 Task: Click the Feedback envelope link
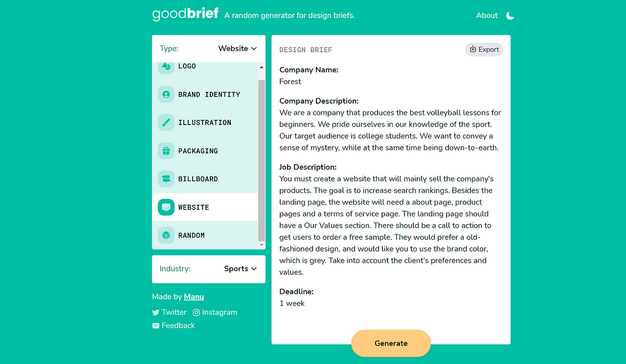[x=174, y=325]
